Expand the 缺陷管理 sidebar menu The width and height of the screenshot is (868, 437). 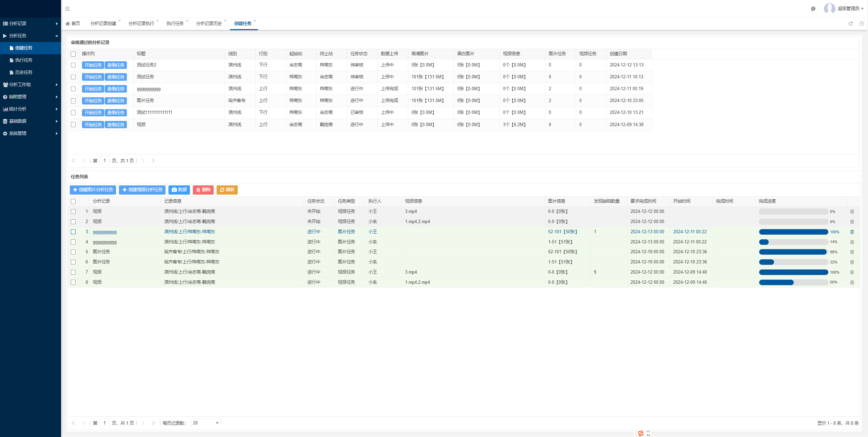pyautogui.click(x=31, y=97)
